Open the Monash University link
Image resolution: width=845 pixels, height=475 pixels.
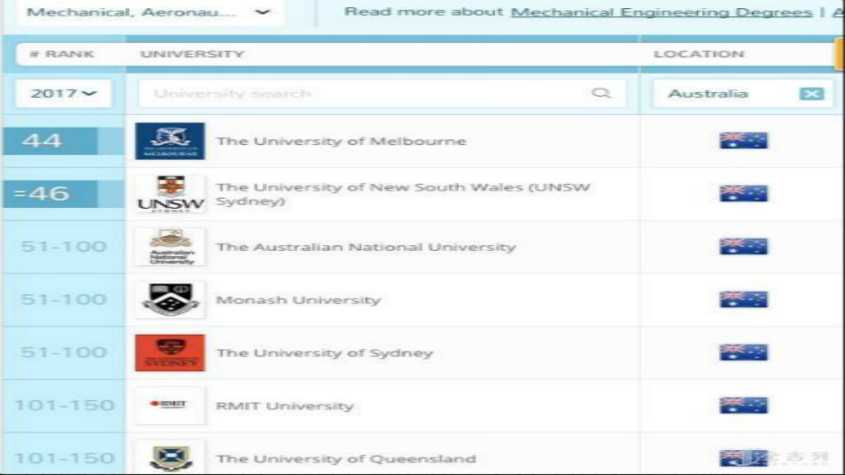click(298, 300)
